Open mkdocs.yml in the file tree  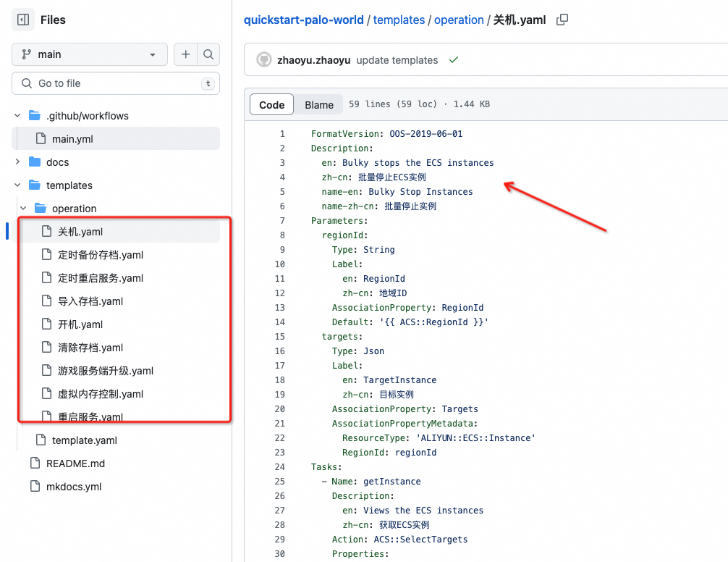pos(74,487)
